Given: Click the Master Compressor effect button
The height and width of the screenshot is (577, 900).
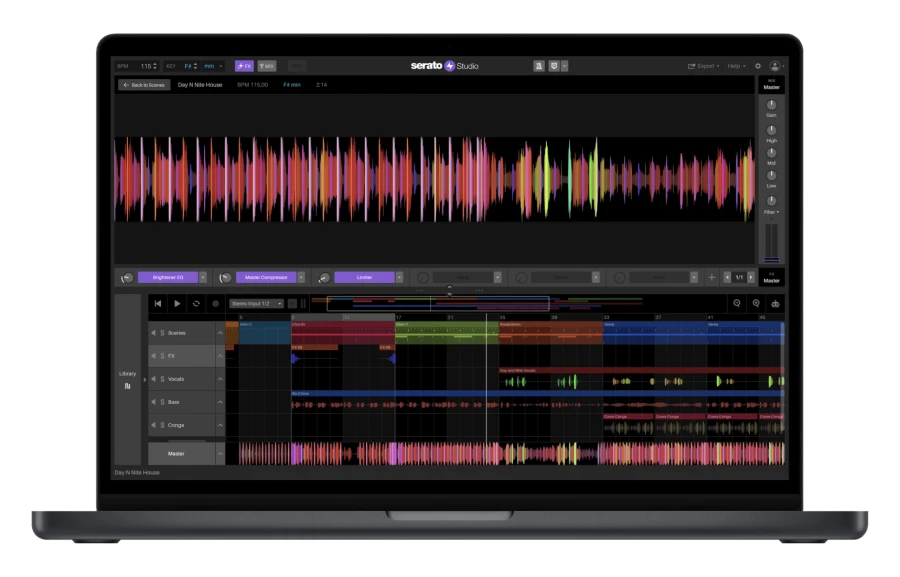Looking at the screenshot, I should (266, 277).
